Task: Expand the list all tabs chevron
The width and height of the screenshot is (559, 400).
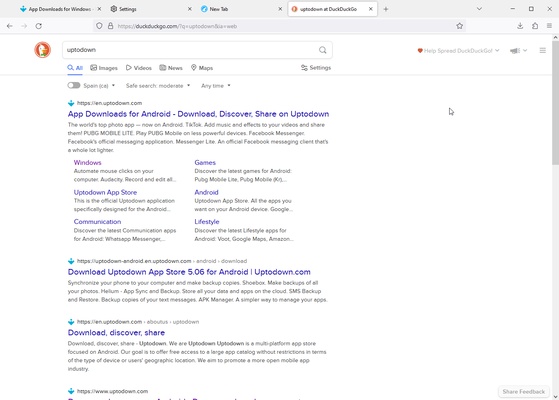Action: point(479,9)
